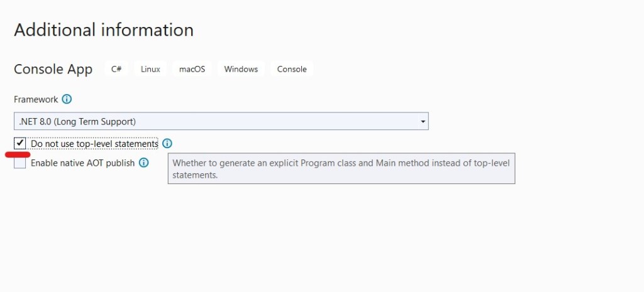Click the Framework dropdown arrow
This screenshot has width=644, height=292.
[423, 121]
